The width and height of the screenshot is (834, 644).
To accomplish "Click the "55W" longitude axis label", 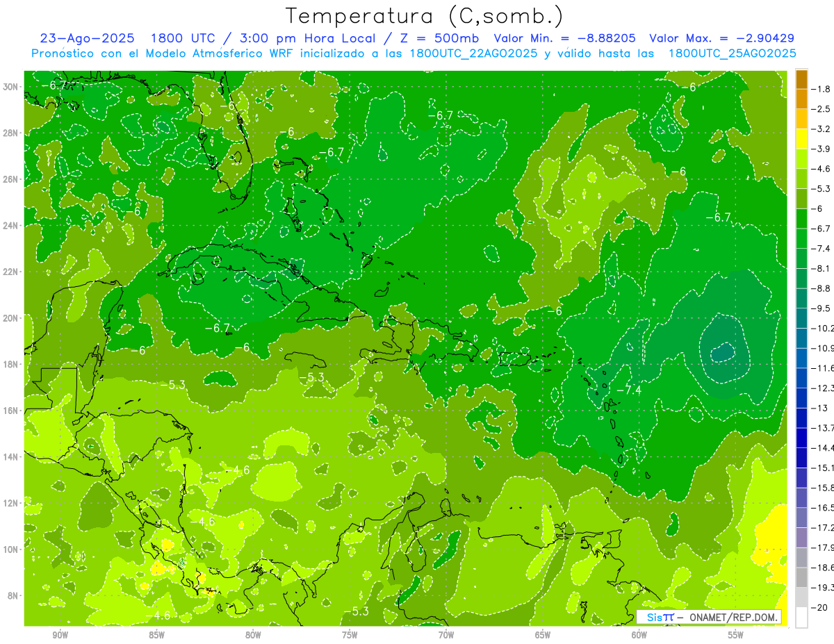I will pyautogui.click(x=736, y=635).
